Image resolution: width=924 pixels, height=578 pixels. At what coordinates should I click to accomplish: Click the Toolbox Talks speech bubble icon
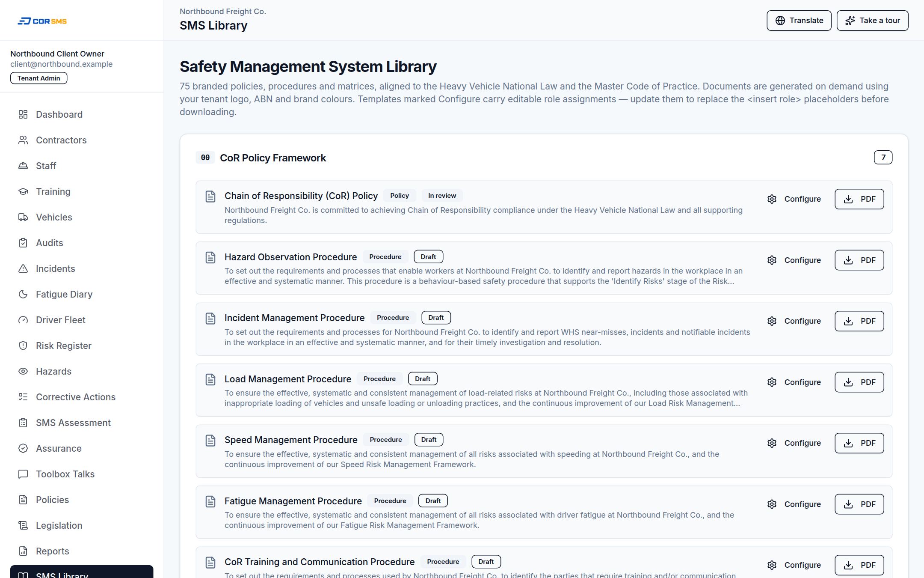tap(23, 474)
